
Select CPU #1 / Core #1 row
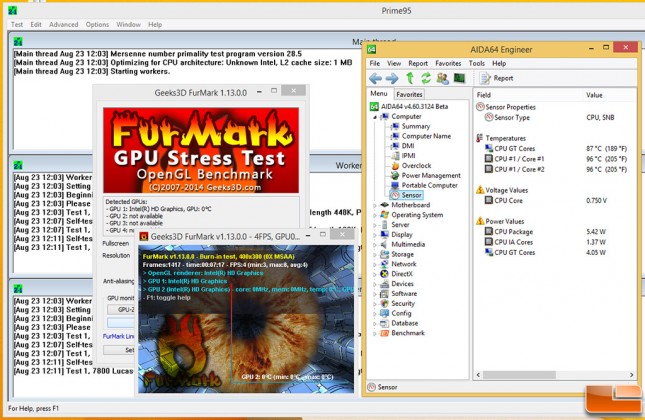(555, 159)
